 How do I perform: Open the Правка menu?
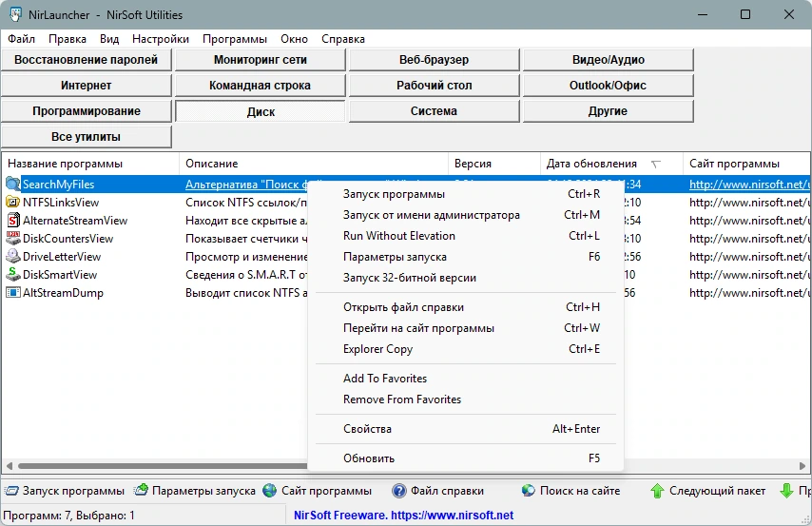click(68, 39)
